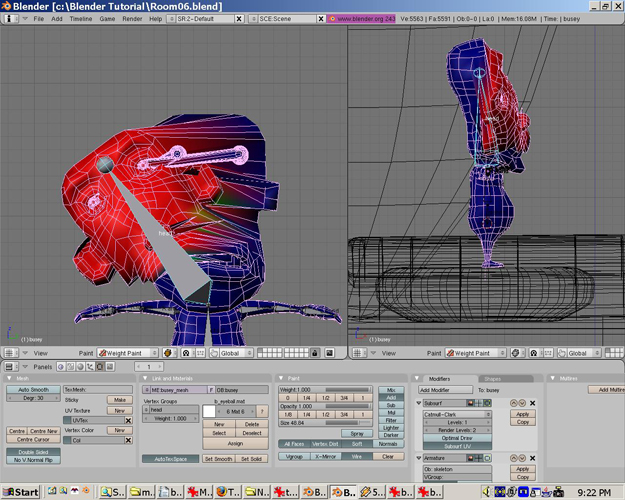The height and width of the screenshot is (500, 625).
Task: Click the window type icon on top header
Action: click(9, 18)
